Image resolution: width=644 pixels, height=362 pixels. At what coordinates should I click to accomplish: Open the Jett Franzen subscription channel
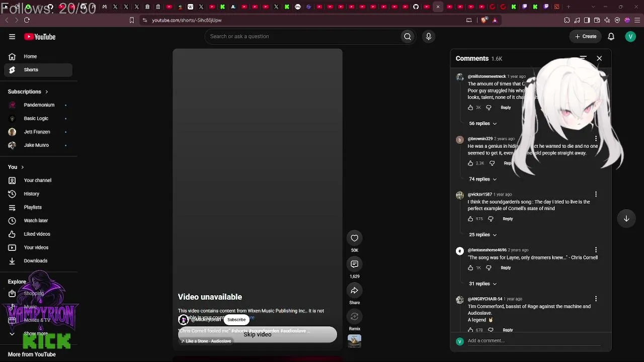pos(38,132)
